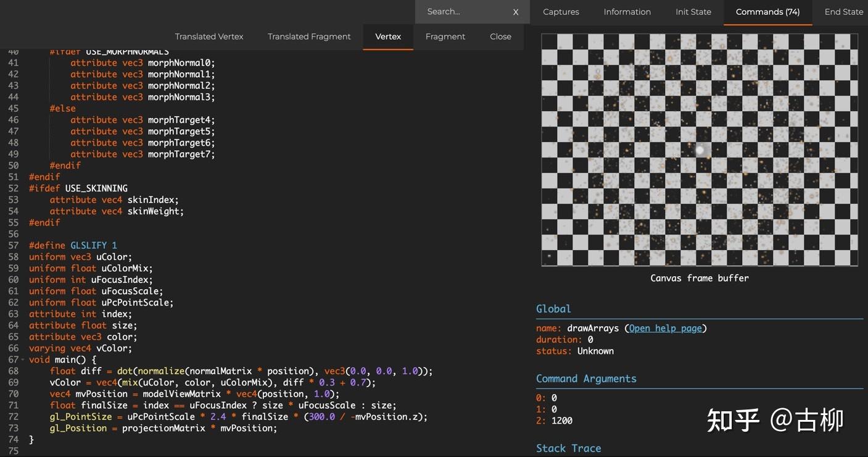Expand the Stack Trace section

click(568, 448)
